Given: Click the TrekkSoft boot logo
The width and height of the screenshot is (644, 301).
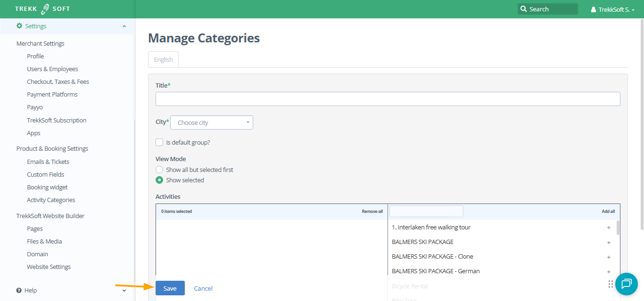Looking at the screenshot, I should click(x=45, y=9).
